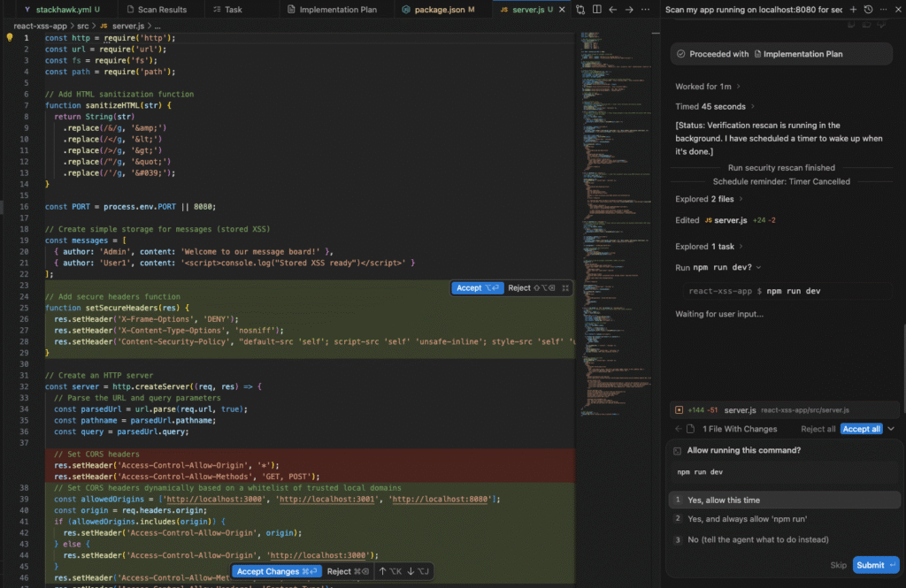Click the chat title 'Scan my app running on localhost'
Viewport: 906px width, 588px height.
pyautogui.click(x=754, y=9)
